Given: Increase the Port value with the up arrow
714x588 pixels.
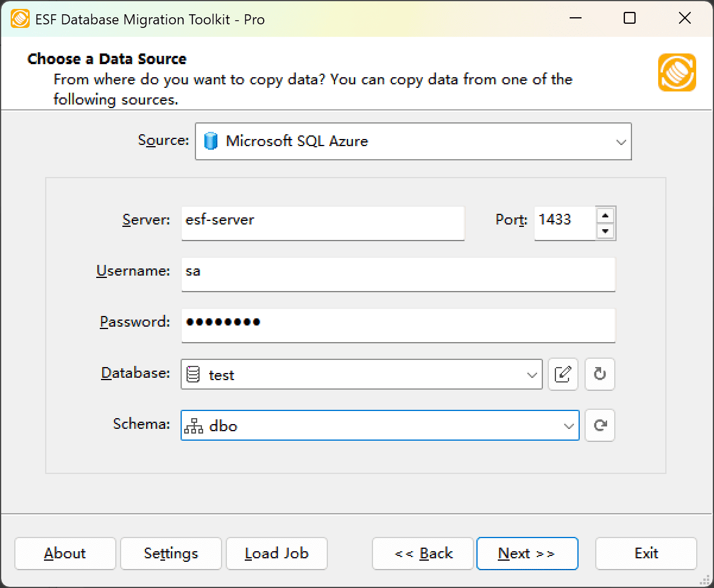Looking at the screenshot, I should coord(605,216).
